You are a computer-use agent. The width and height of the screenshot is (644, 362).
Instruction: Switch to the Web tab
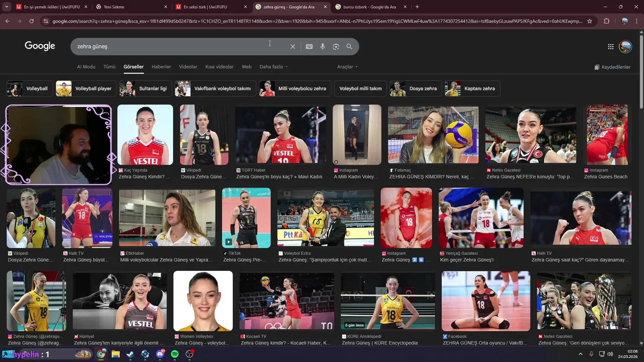tap(247, 67)
